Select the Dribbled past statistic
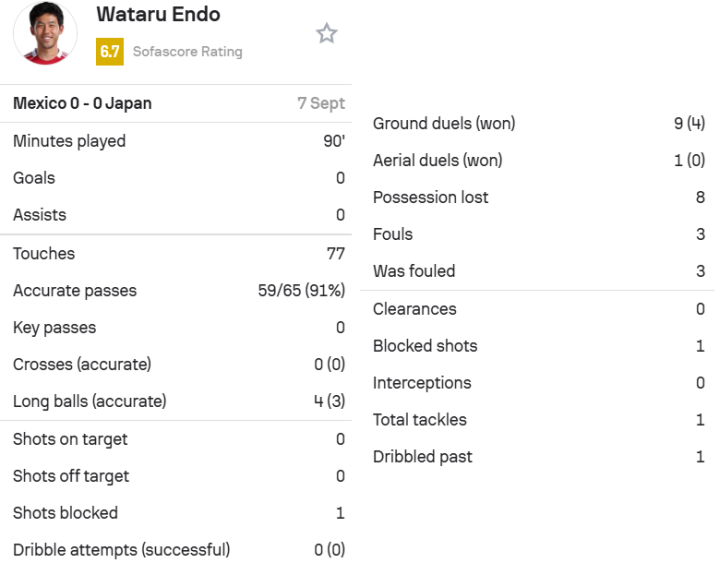This screenshot has width=720, height=563. (538, 458)
